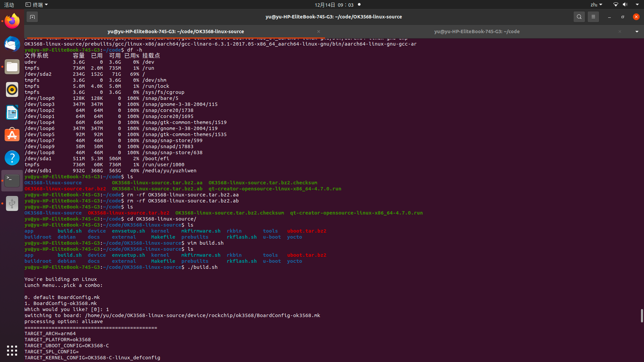Click the network status icon
Screen dimensions: 644x362
[615, 5]
